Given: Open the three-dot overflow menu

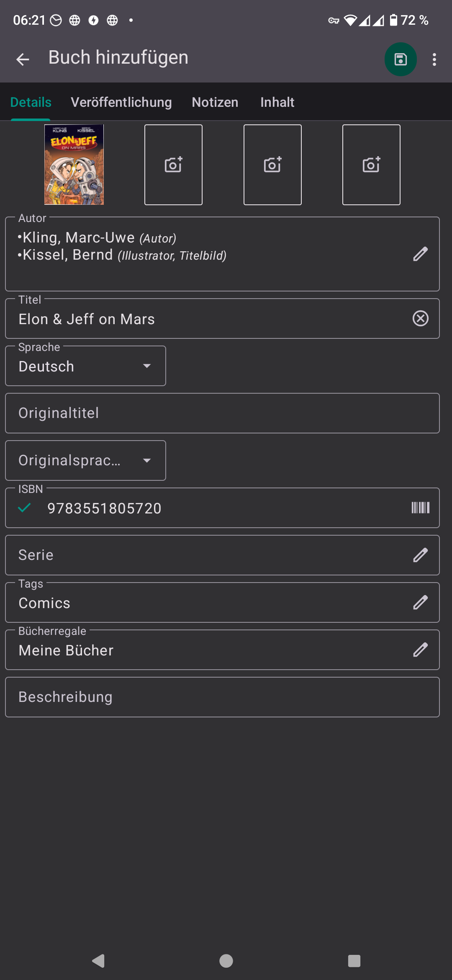Looking at the screenshot, I should point(434,59).
